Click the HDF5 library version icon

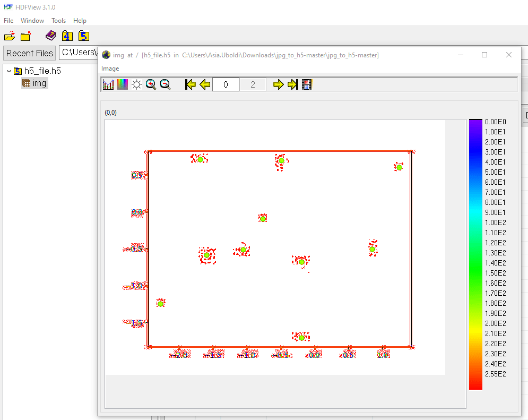click(x=83, y=36)
